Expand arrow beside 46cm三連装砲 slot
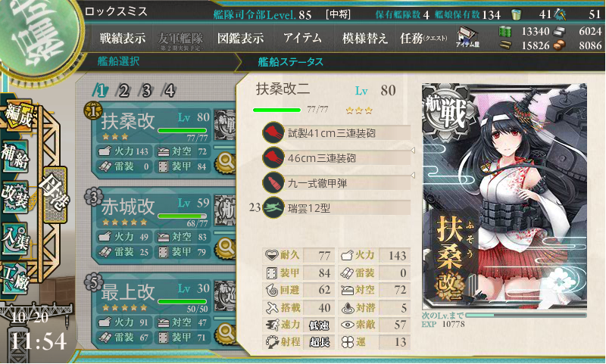 pyautogui.click(x=413, y=151)
